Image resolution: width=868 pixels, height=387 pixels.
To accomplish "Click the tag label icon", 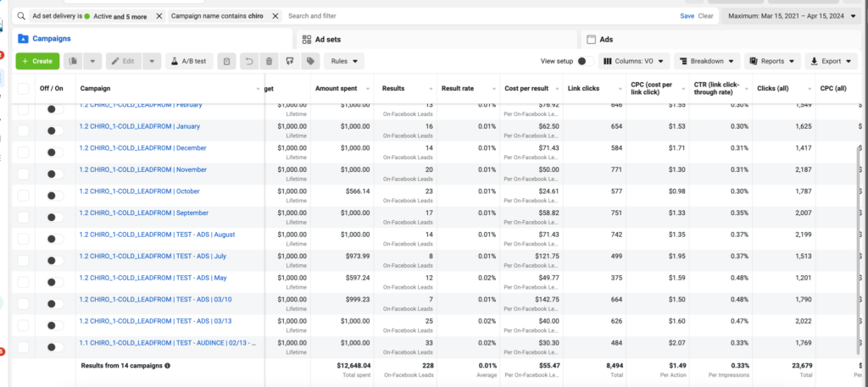I will click(310, 61).
